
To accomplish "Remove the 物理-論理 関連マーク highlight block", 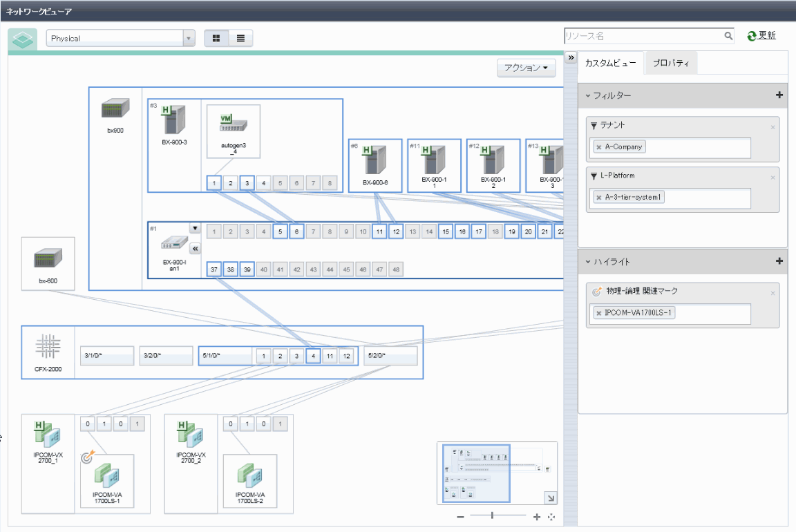I will point(773,294).
